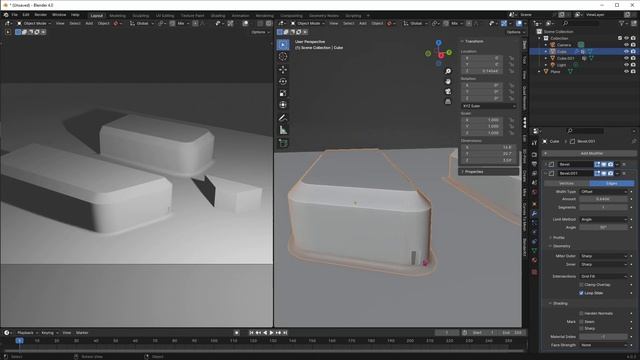The image size is (640, 360).
Task: Click the Blender logo menu icon
Action: click(x=6, y=15)
